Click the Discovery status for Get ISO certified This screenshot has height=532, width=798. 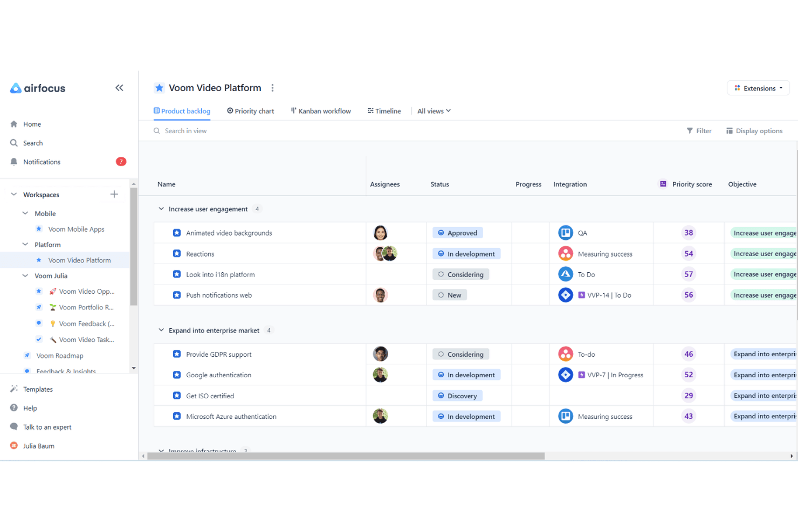click(457, 396)
